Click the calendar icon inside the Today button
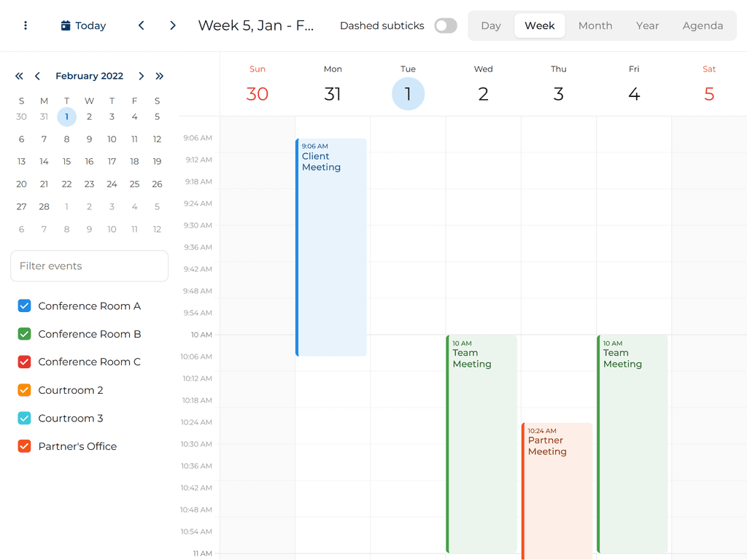 65,26
